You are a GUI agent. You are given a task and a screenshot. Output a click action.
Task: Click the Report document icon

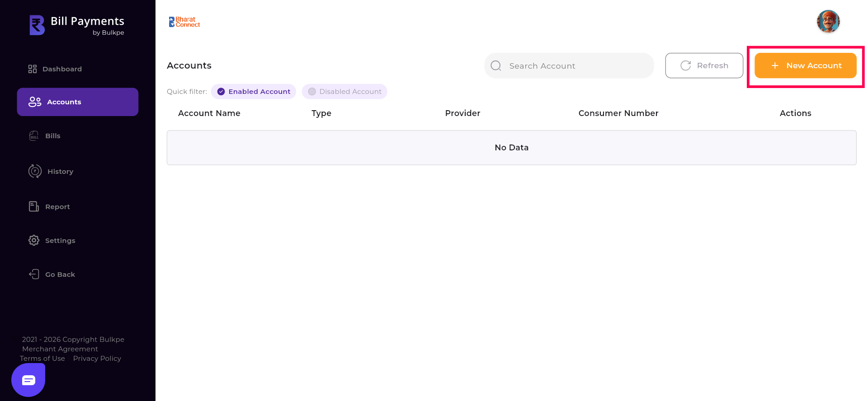tap(34, 206)
